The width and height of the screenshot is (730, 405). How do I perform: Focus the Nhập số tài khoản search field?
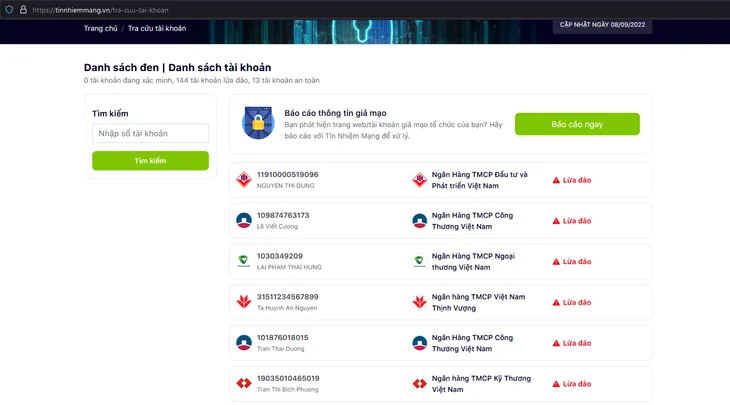click(150, 133)
